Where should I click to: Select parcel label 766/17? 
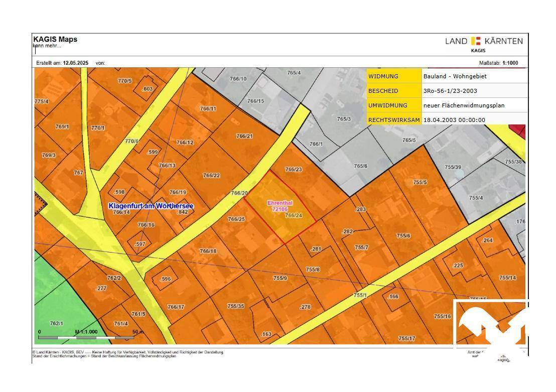176,307
